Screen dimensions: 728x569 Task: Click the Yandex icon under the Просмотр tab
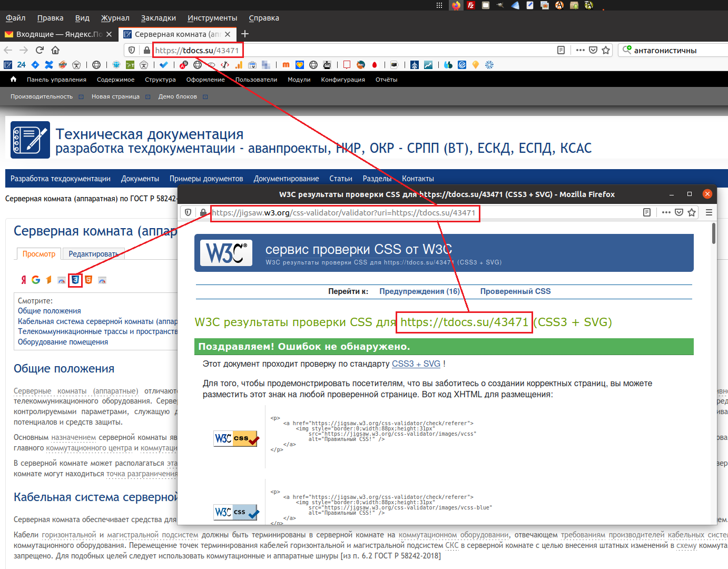click(x=23, y=280)
